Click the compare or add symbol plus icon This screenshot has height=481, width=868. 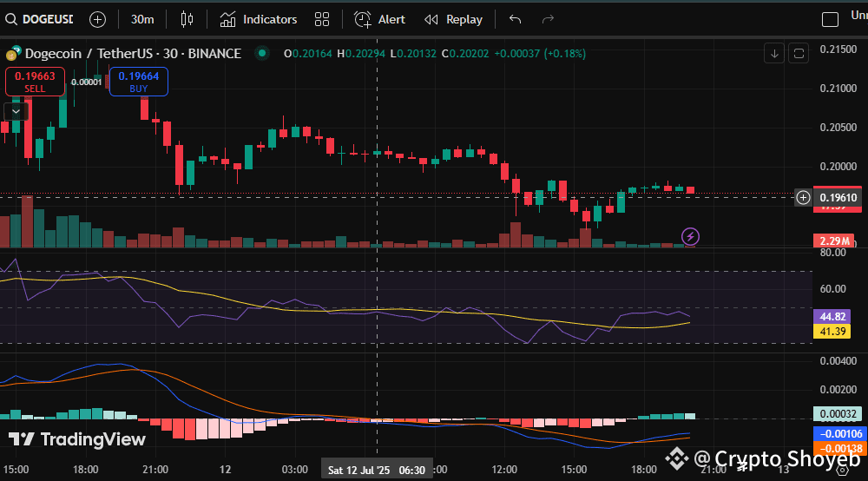click(97, 19)
